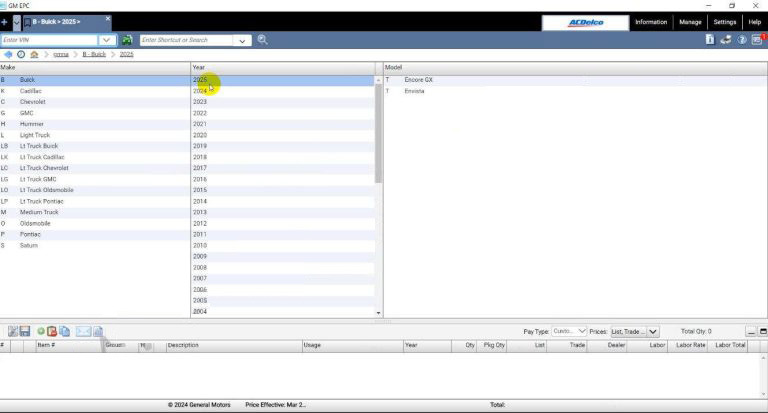The image size is (768, 413).
Task: Click the magnifying glass search icon
Action: click(x=263, y=40)
